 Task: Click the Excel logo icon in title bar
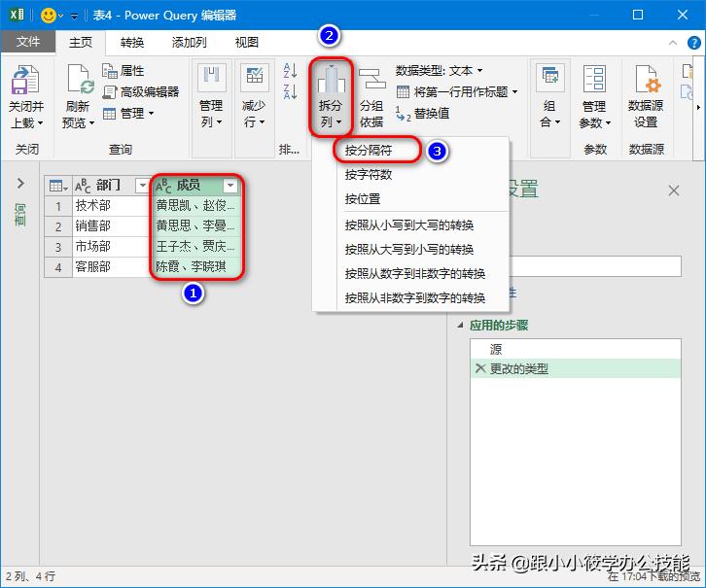18,15
